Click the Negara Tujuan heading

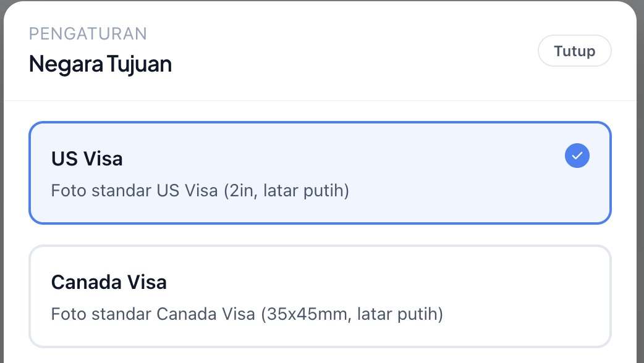coord(100,64)
